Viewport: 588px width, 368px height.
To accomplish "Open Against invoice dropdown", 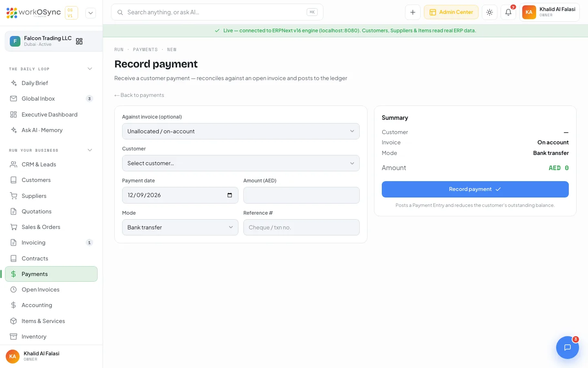I will [x=241, y=131].
